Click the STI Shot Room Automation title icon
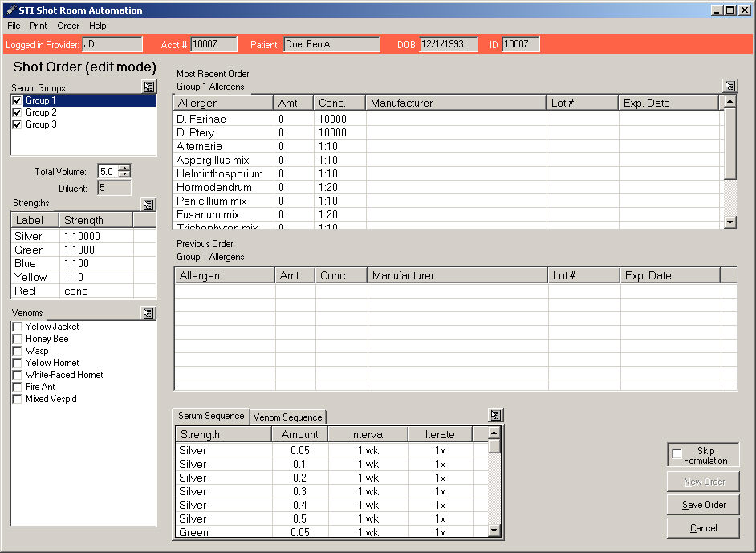 click(10, 10)
